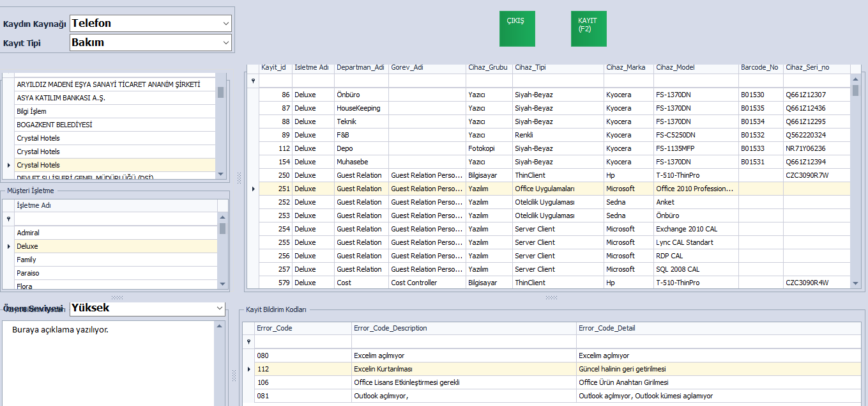This screenshot has width=868, height=406.
Task: Select 'Deluxe' in Müşteri İşletme list
Action: point(116,246)
